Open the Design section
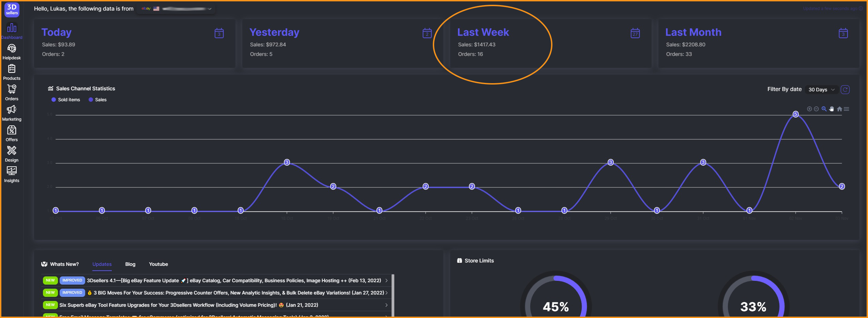 coord(12,154)
